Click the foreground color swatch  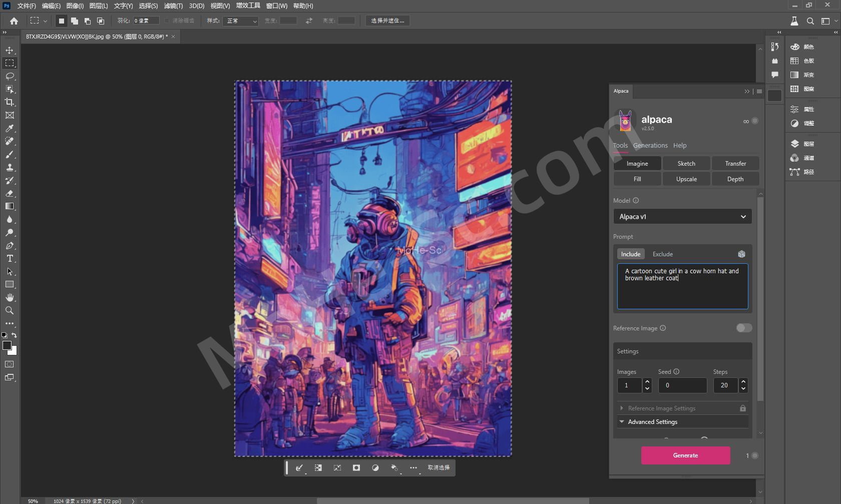(x=7, y=345)
